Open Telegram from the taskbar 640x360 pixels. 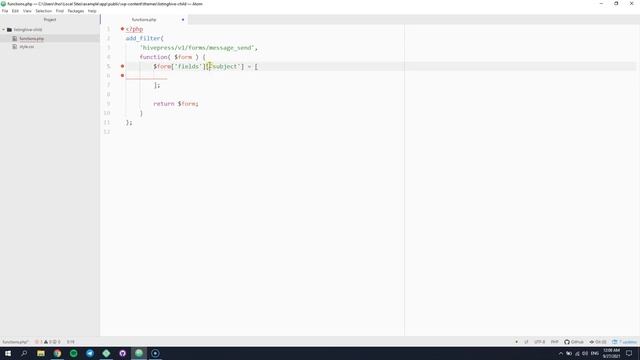coord(90,353)
